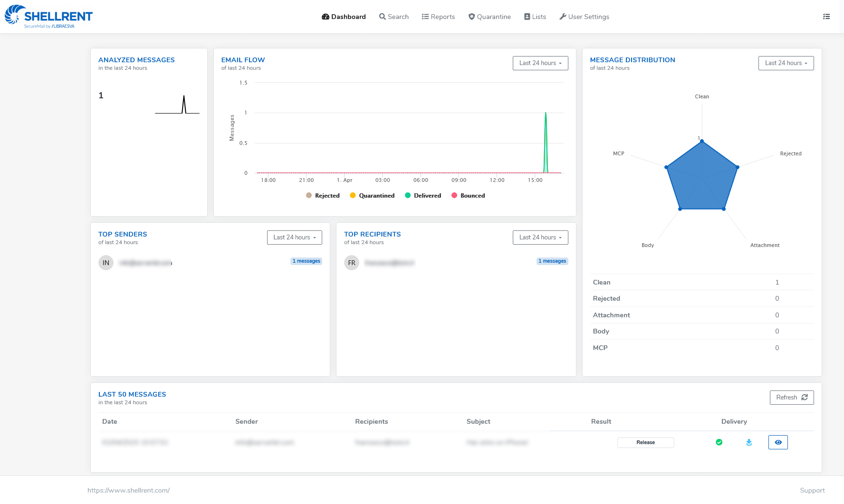Click the delivered spike in Email Flow chart
This screenshot has width=844, height=504.
[x=546, y=143]
